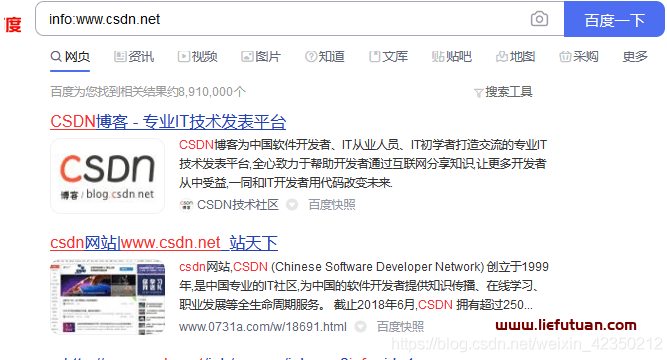Viewport: 667px width, 360px height.
Task: Click the camera image-search icon
Action: coord(539,19)
